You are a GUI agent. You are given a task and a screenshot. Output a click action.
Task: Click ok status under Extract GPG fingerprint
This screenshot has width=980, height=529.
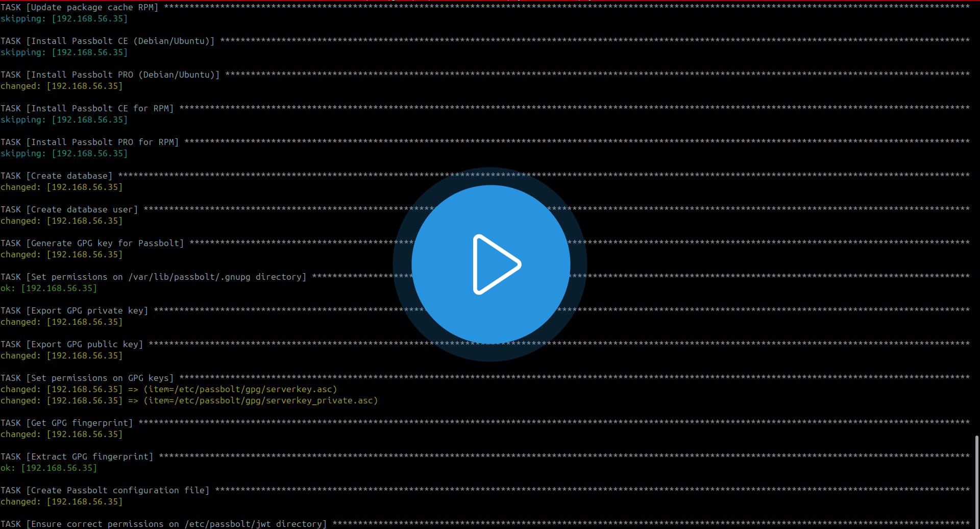pos(49,468)
